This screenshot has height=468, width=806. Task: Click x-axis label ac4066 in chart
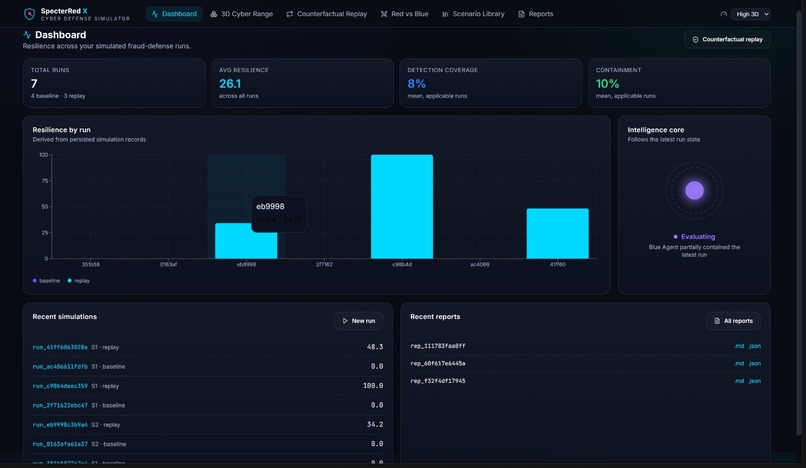coord(480,264)
